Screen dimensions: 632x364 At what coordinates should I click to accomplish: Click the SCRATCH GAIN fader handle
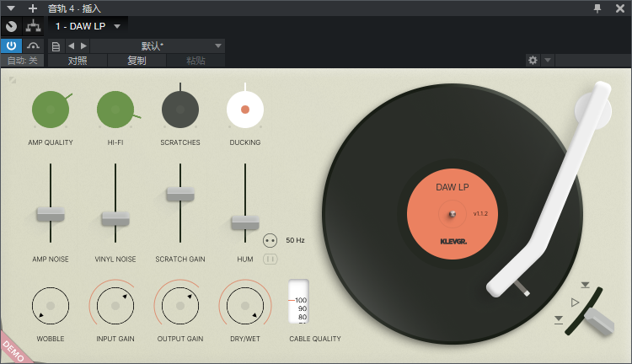(x=180, y=194)
